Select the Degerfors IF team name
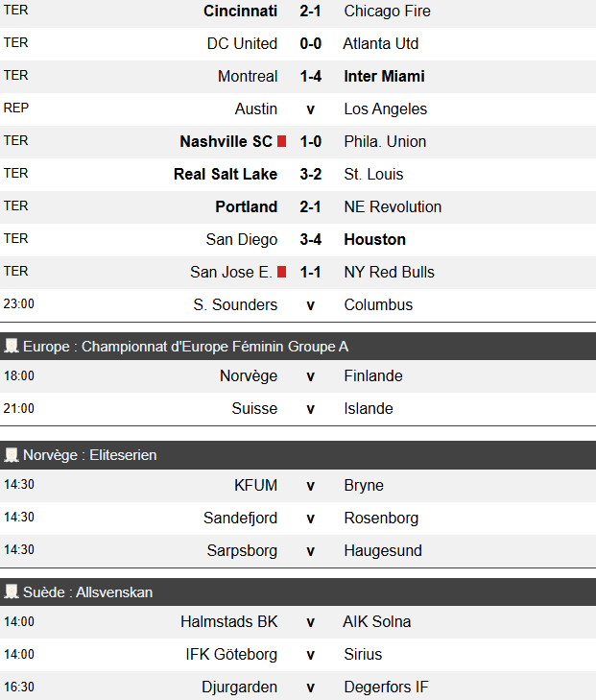The width and height of the screenshot is (596, 700). coord(386,688)
